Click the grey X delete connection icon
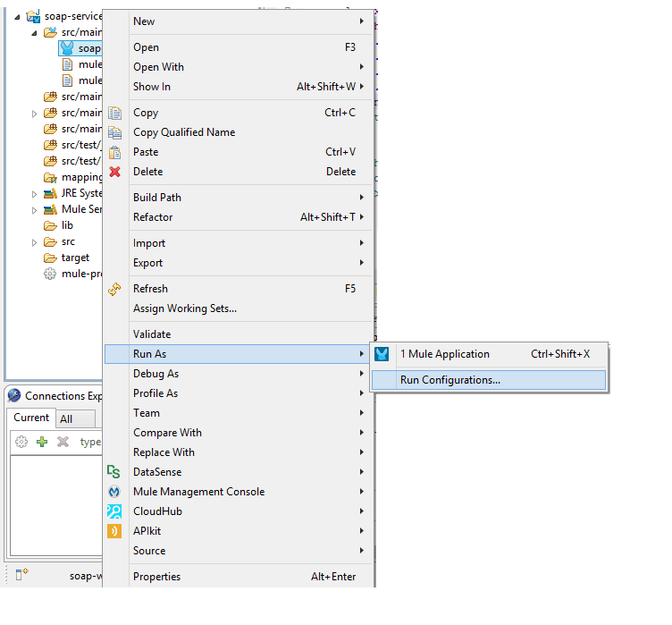Image resolution: width=672 pixels, height=625 pixels. point(63,442)
